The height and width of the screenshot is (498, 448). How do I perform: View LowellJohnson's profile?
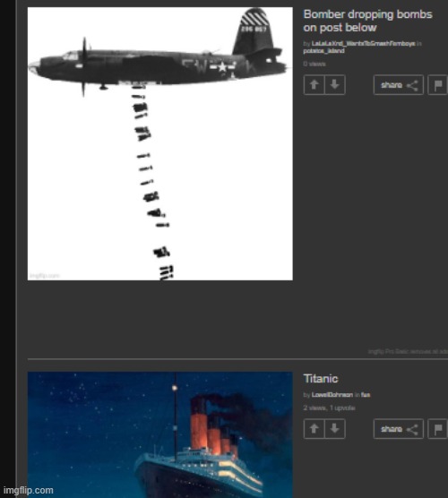point(332,395)
